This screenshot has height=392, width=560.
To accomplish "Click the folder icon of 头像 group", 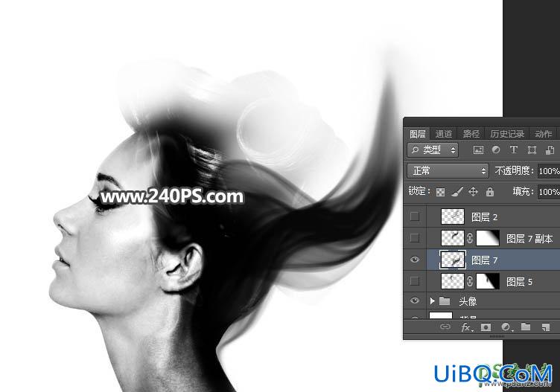I will click(x=445, y=301).
